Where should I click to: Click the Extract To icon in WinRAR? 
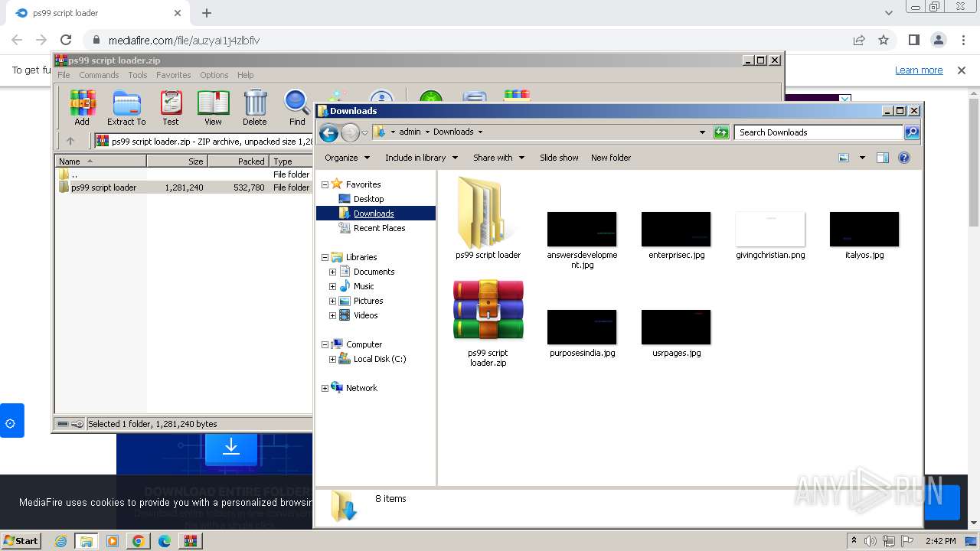click(126, 107)
